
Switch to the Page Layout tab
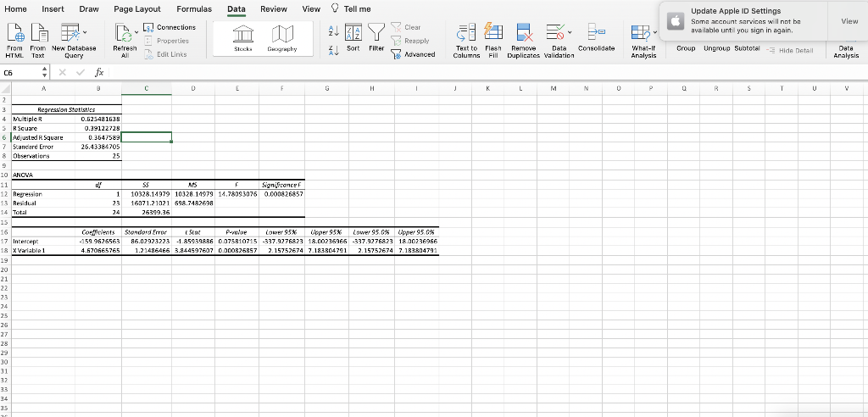pyautogui.click(x=137, y=8)
